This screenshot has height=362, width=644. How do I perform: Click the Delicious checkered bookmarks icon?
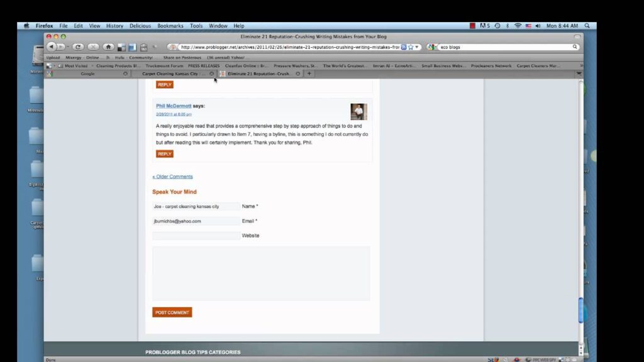coord(121,47)
